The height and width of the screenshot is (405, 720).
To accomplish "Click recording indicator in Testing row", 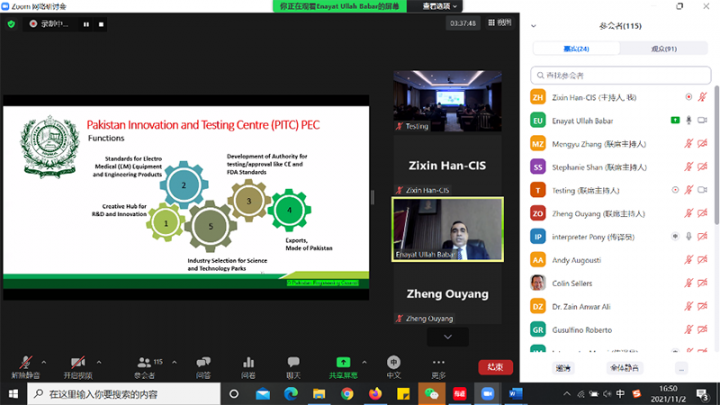I will (675, 190).
